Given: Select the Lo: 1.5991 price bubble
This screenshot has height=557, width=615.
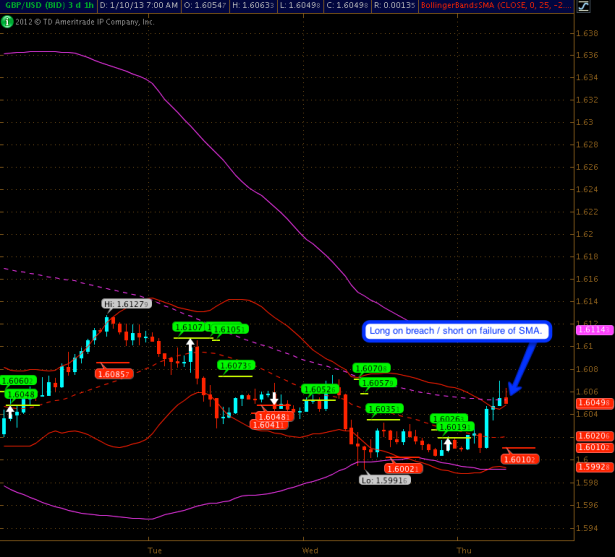Looking at the screenshot, I should [x=381, y=479].
